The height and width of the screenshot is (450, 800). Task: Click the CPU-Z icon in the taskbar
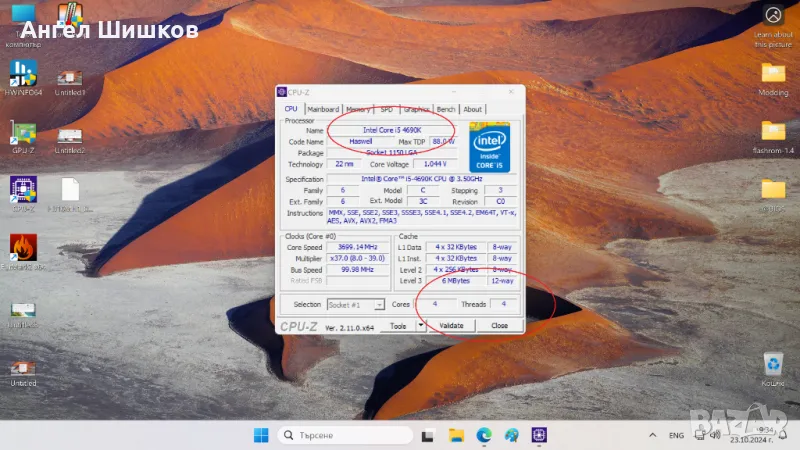click(x=540, y=435)
